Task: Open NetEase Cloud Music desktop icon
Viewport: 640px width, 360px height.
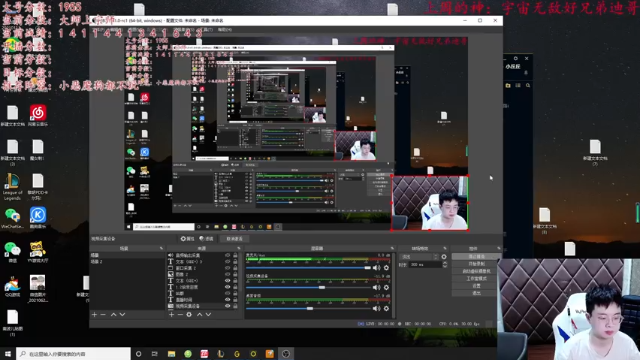Action: click(38, 116)
